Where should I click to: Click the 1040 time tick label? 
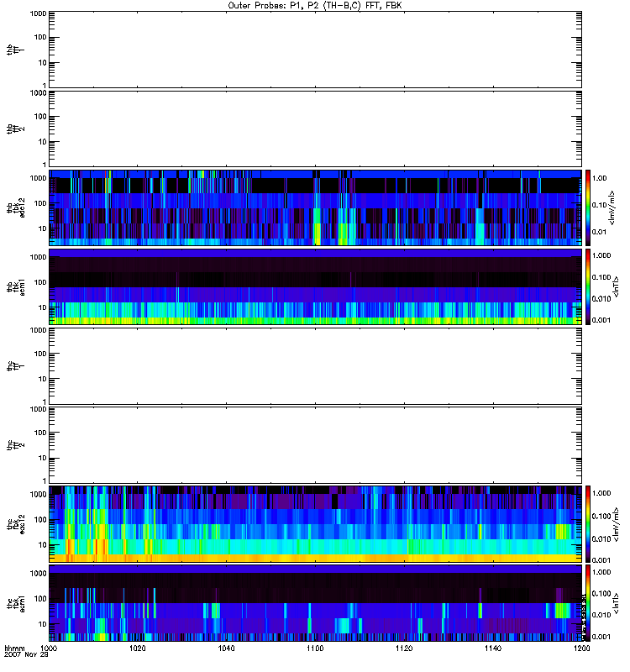(x=226, y=649)
